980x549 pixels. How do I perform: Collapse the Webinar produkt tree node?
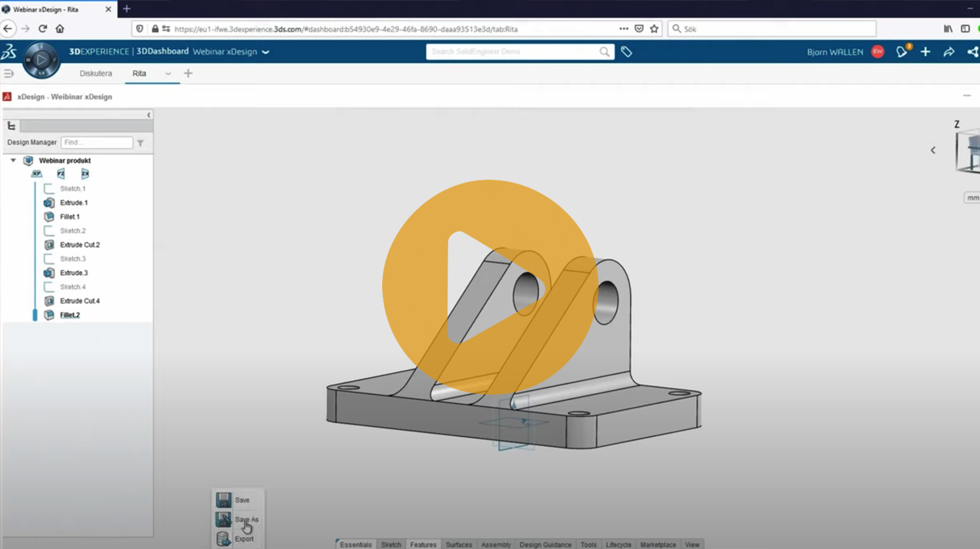coord(13,160)
